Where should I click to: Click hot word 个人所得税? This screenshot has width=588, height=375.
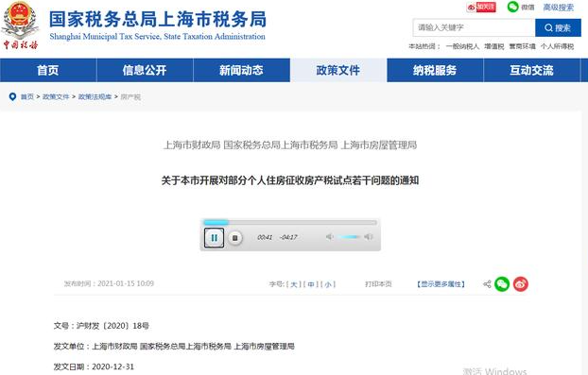(x=557, y=46)
